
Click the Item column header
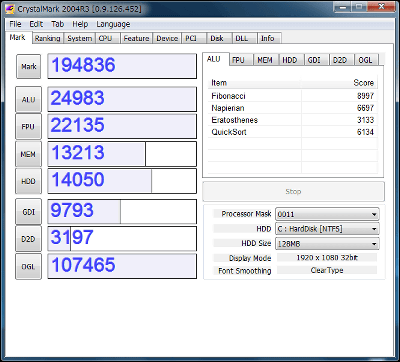point(255,83)
